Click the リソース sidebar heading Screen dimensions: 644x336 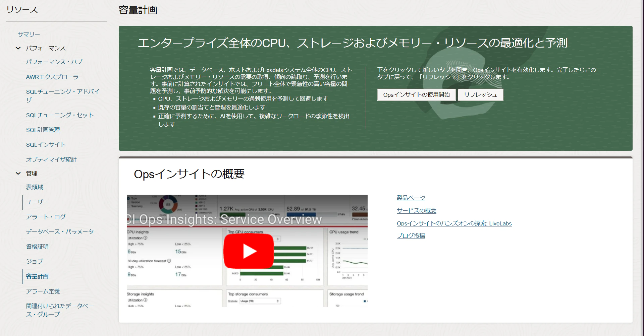(x=22, y=10)
